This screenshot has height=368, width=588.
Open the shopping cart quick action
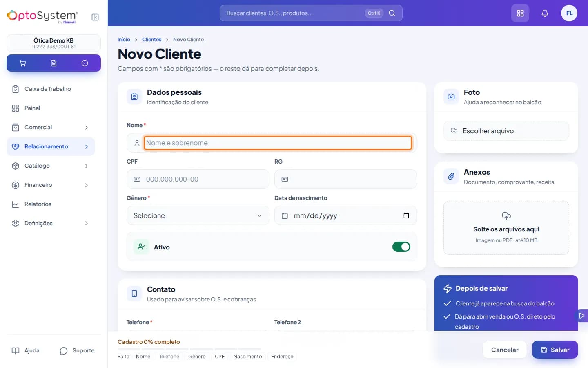pos(23,63)
